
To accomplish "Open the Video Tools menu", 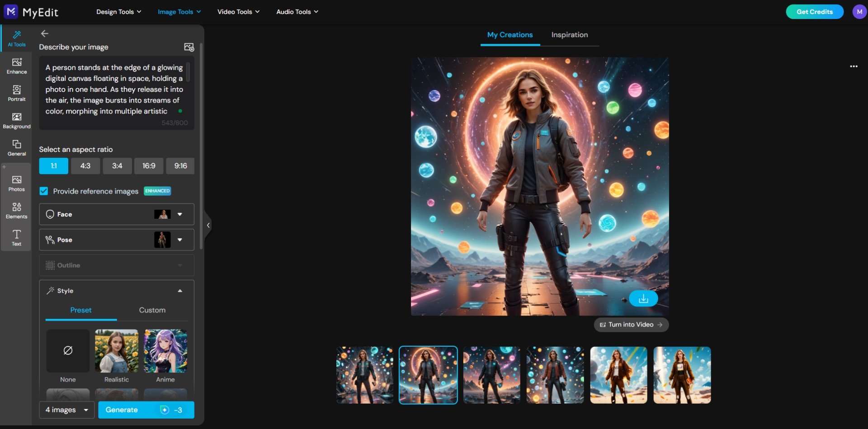I will pos(238,12).
